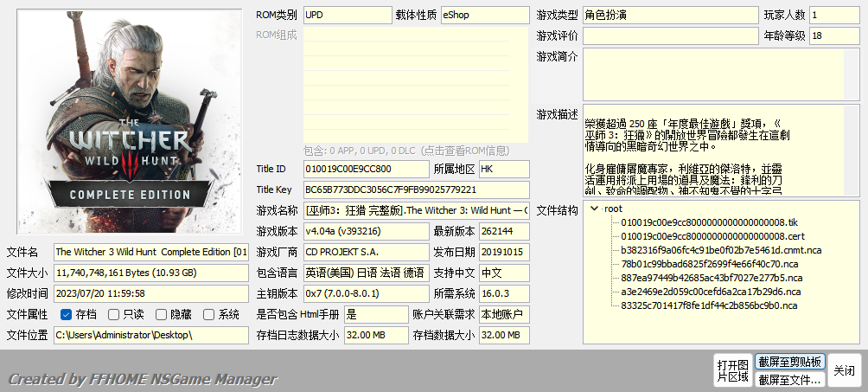Click the Title Key field
The width and height of the screenshot is (868, 392).
pyautogui.click(x=417, y=190)
